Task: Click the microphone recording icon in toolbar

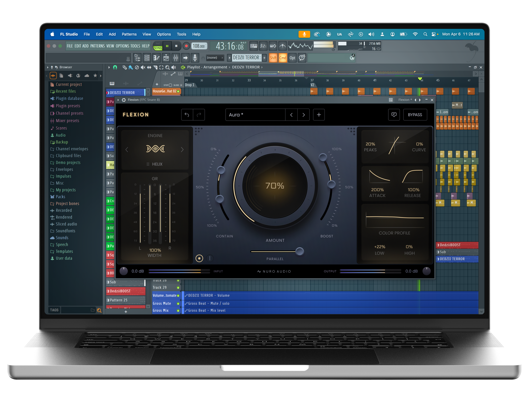Action: [x=195, y=58]
